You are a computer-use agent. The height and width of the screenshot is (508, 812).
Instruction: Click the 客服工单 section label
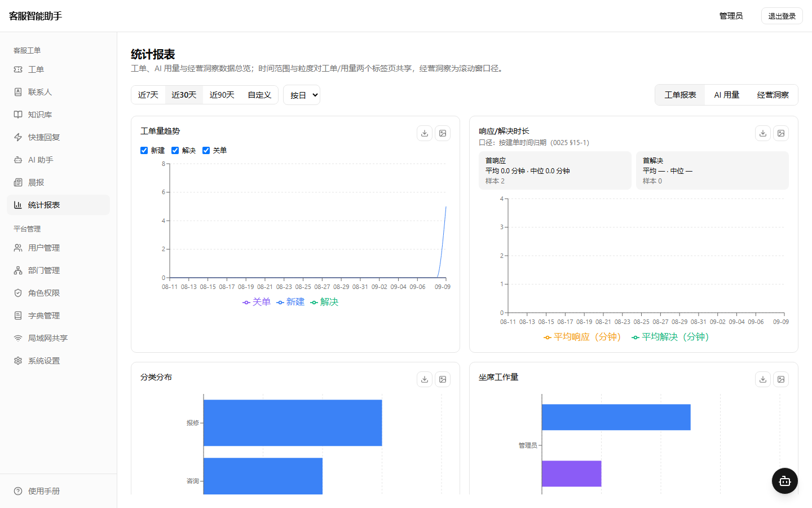pos(27,50)
